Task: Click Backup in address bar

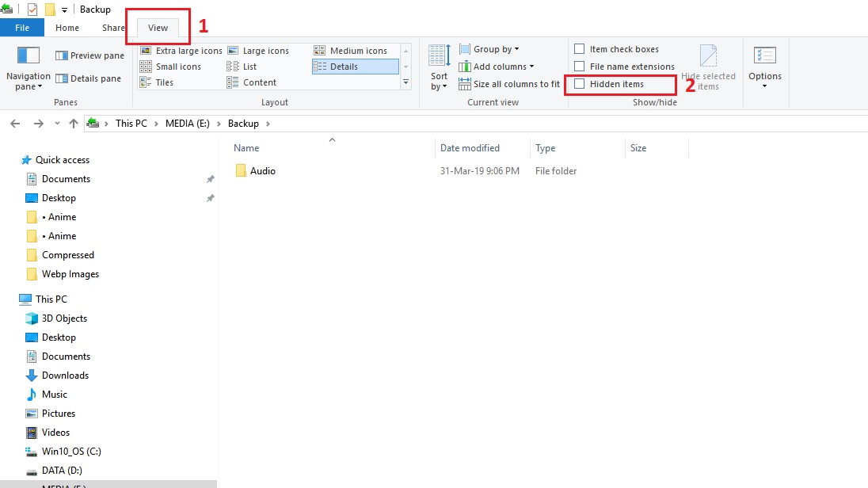Action: [243, 124]
